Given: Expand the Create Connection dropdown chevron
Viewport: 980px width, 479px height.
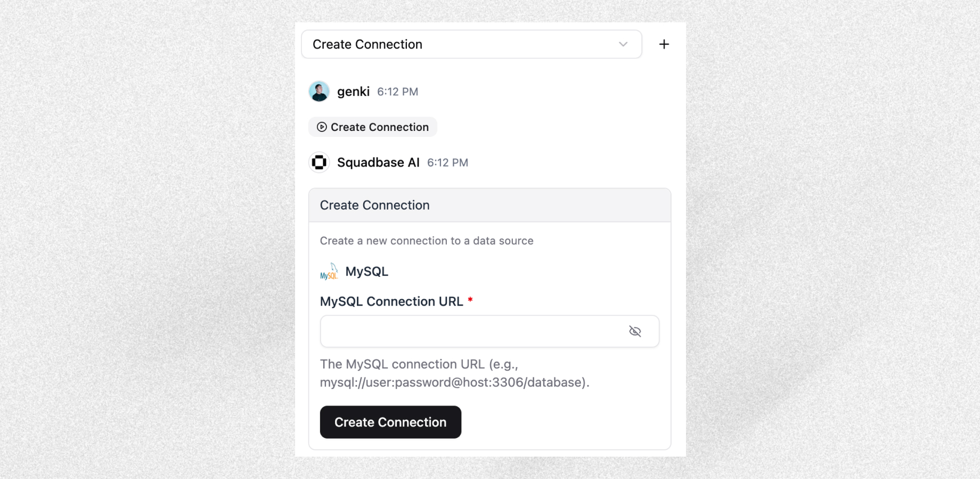Looking at the screenshot, I should coord(623,44).
